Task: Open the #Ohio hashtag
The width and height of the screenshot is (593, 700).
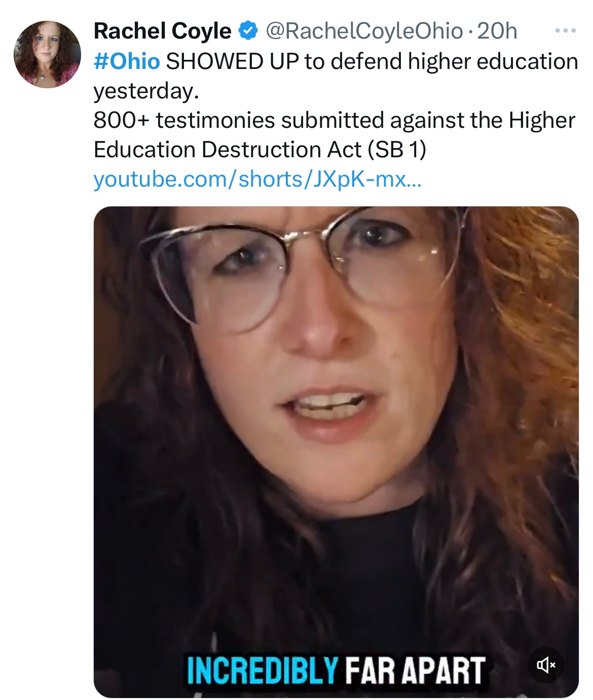Action: (127, 61)
